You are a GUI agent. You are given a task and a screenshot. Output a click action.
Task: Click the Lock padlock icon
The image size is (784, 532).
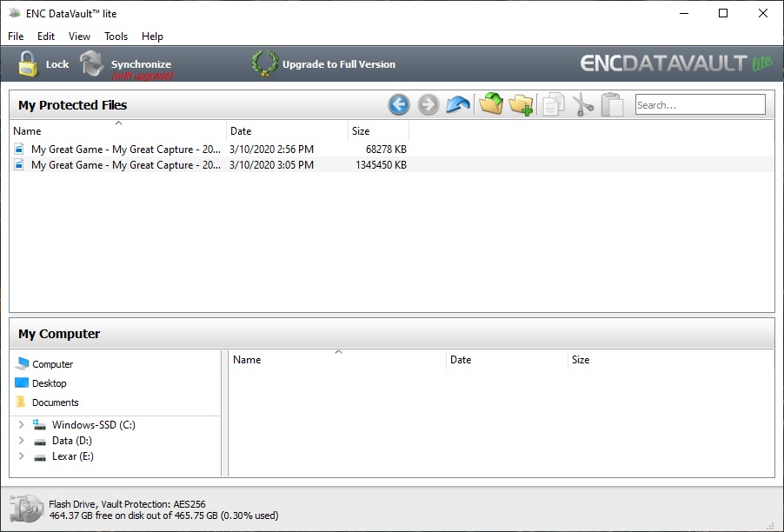pyautogui.click(x=28, y=64)
